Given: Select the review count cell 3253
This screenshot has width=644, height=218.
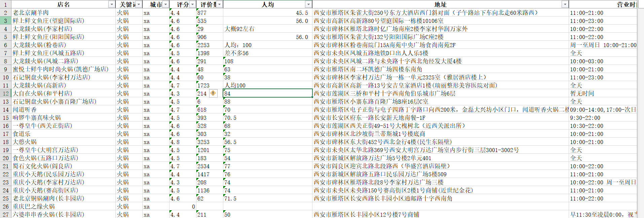Looking at the screenshot, I should click(x=210, y=142).
